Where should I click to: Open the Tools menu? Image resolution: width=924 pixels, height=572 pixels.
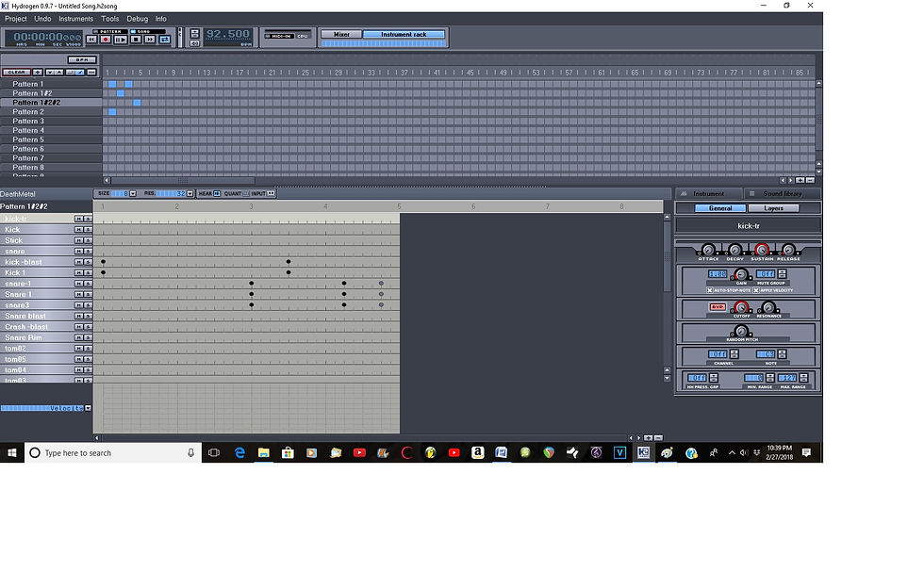coord(110,19)
